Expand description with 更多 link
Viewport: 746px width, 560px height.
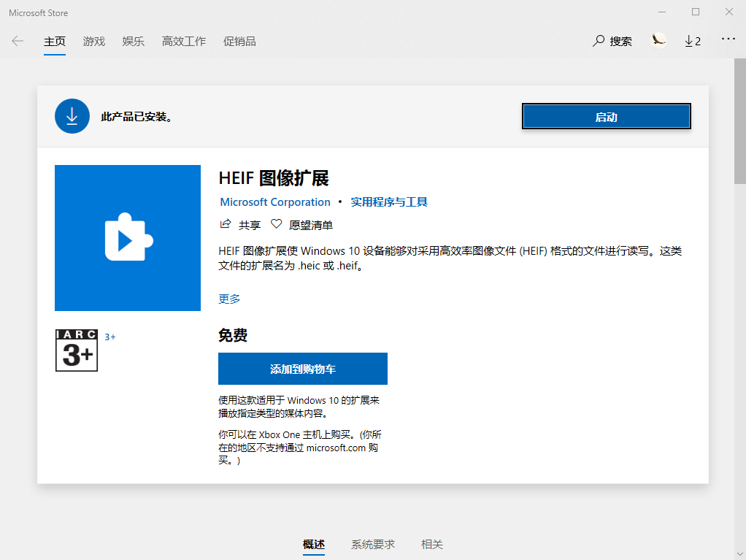[x=229, y=299]
